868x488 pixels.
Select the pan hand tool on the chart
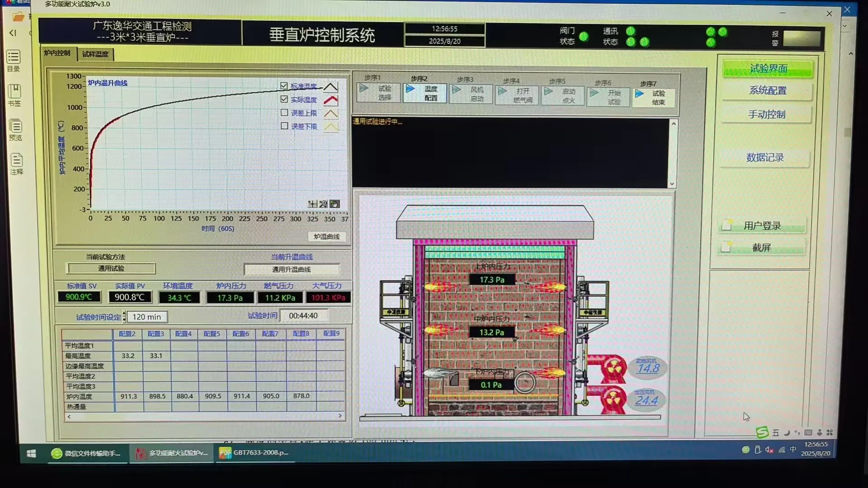[x=335, y=204]
